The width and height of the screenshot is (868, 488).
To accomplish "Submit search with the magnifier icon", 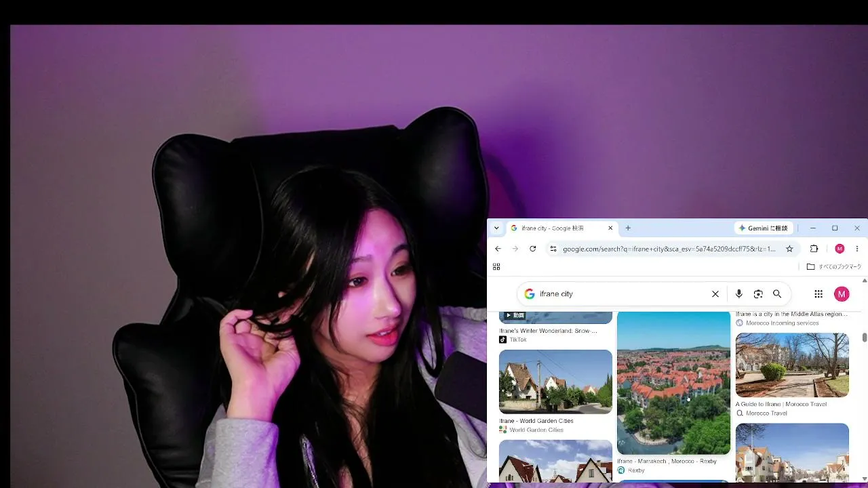I will (x=777, y=294).
